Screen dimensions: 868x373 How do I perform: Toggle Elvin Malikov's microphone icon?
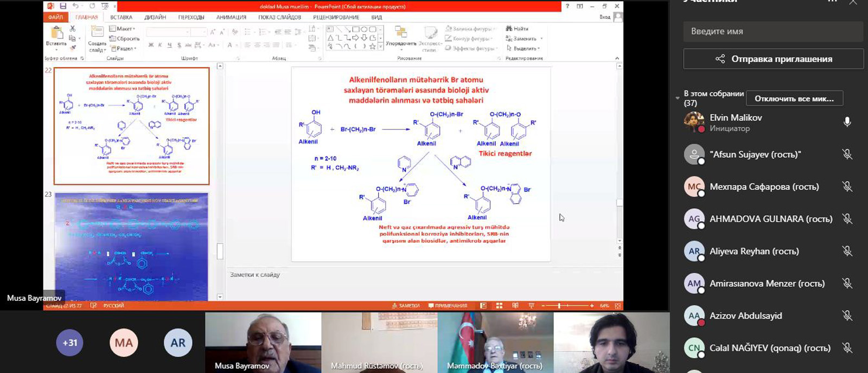(x=847, y=123)
